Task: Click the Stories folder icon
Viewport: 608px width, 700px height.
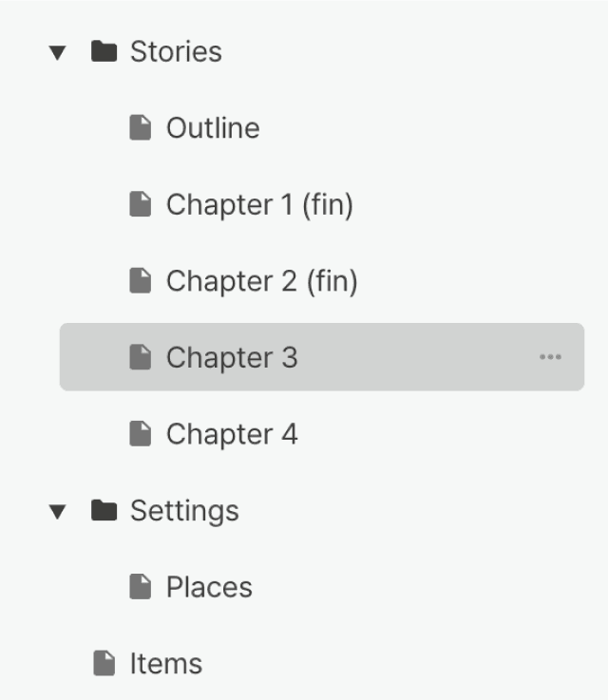Action: coord(104,51)
